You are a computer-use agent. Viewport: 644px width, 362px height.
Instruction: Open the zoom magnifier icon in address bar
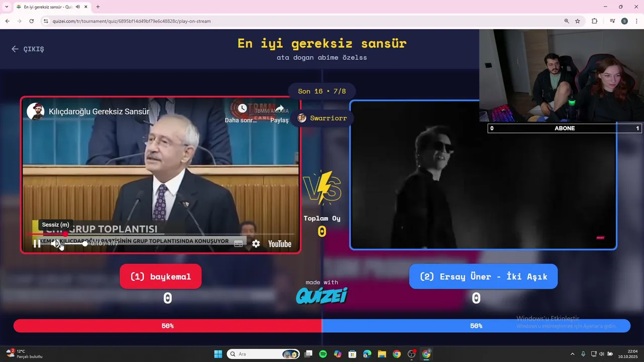coord(567,21)
